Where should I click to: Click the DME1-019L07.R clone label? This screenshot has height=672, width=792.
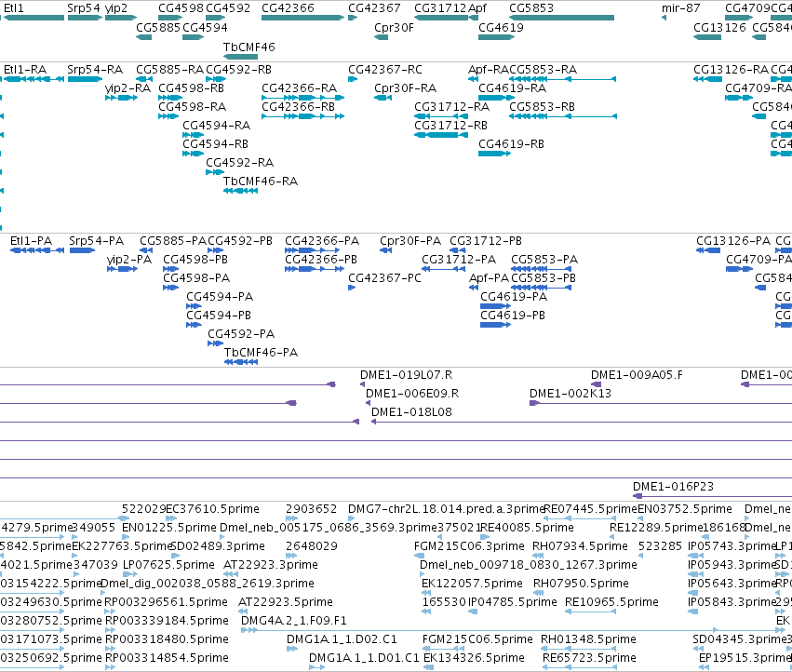[x=406, y=374]
